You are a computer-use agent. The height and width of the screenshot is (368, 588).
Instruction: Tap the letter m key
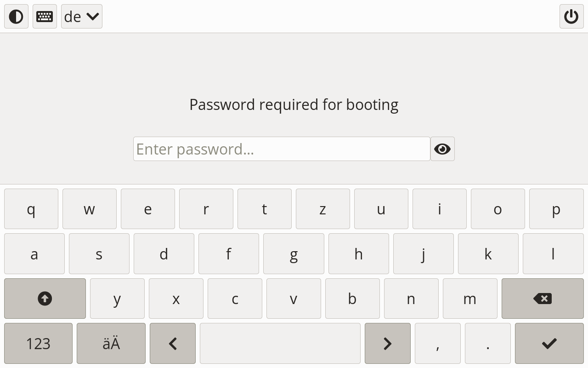(470, 299)
